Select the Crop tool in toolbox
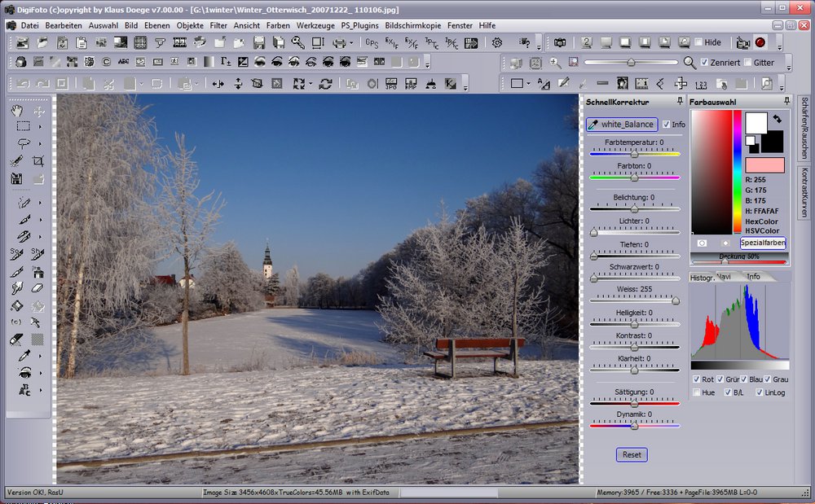Viewport: 815px width, 504px height. point(37,161)
